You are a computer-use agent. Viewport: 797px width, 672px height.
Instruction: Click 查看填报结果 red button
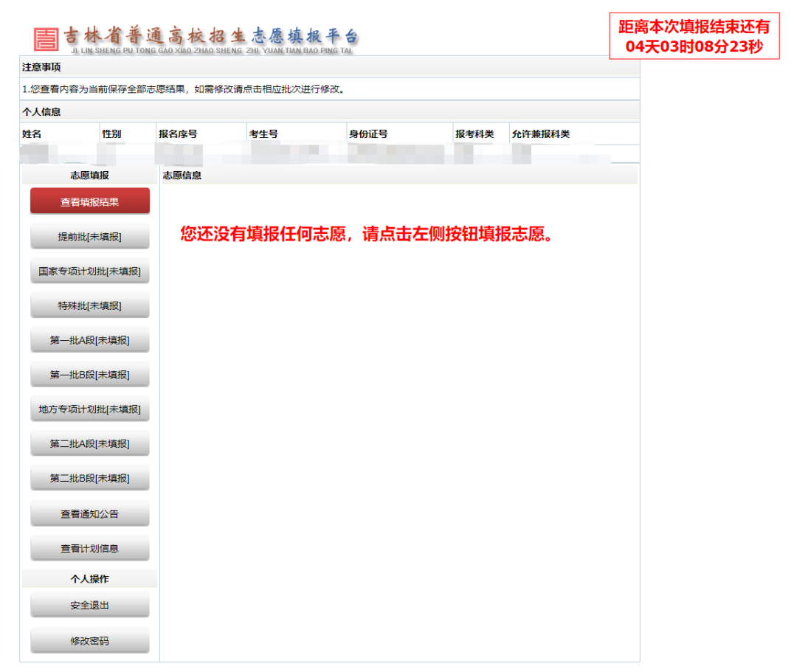coord(89,201)
